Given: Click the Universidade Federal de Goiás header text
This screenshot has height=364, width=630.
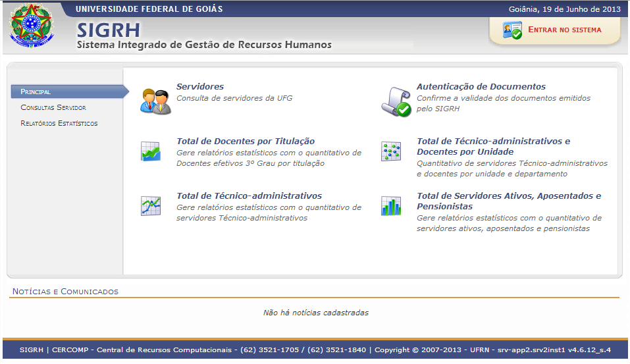Looking at the screenshot, I should pos(149,9).
